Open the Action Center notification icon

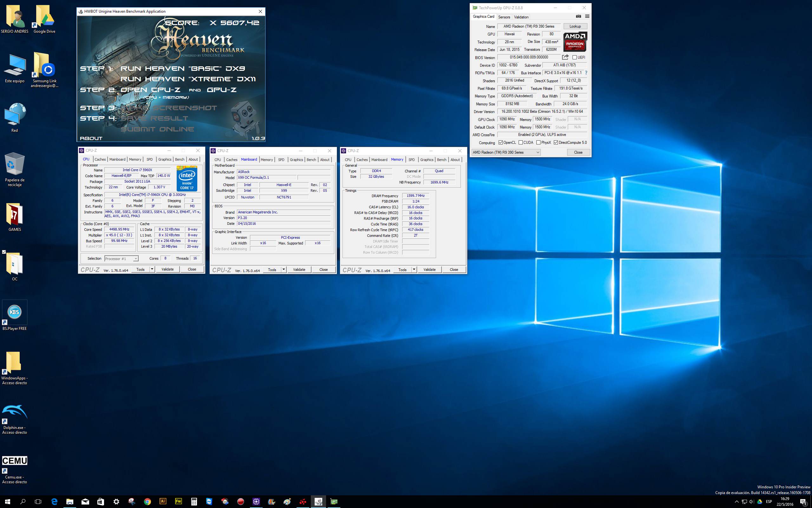(803, 502)
